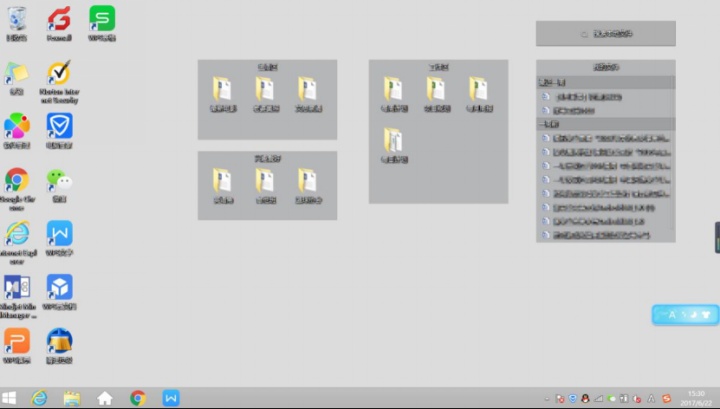Launch the red Foxmail desktop shortcut
The image size is (720, 409).
59,19
